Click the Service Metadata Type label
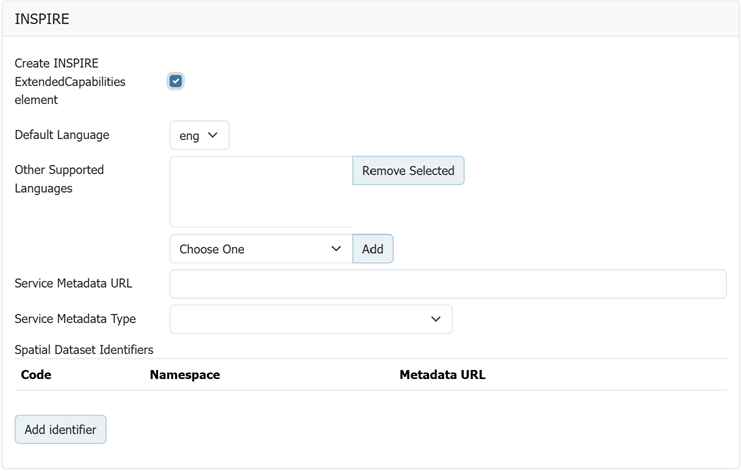Screen dimensions: 741x471 click(75, 319)
